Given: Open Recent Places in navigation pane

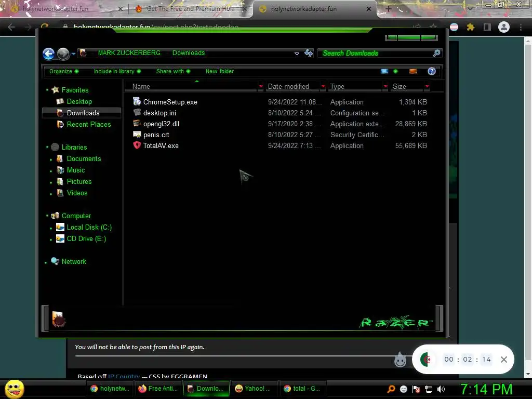Looking at the screenshot, I should click(x=89, y=125).
